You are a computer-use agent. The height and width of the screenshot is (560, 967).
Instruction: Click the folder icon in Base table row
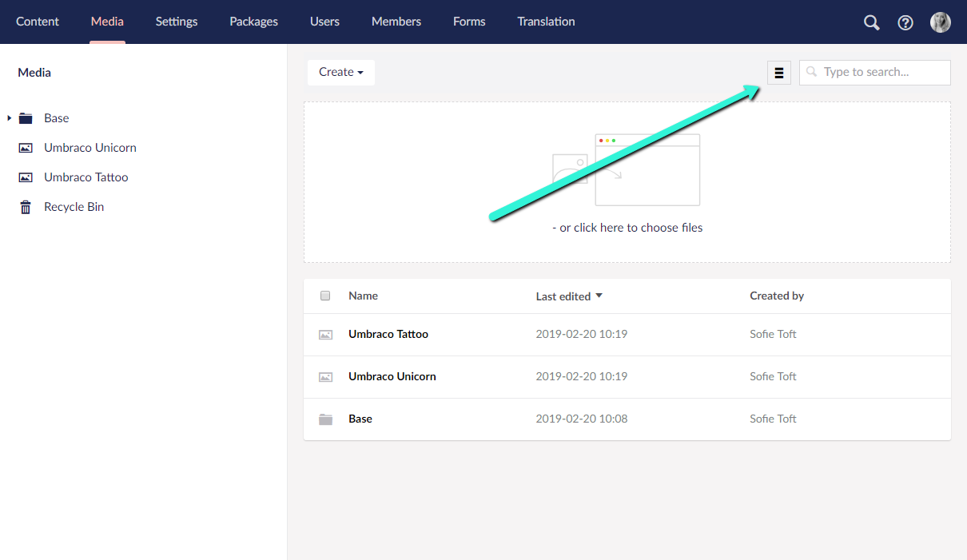(325, 419)
